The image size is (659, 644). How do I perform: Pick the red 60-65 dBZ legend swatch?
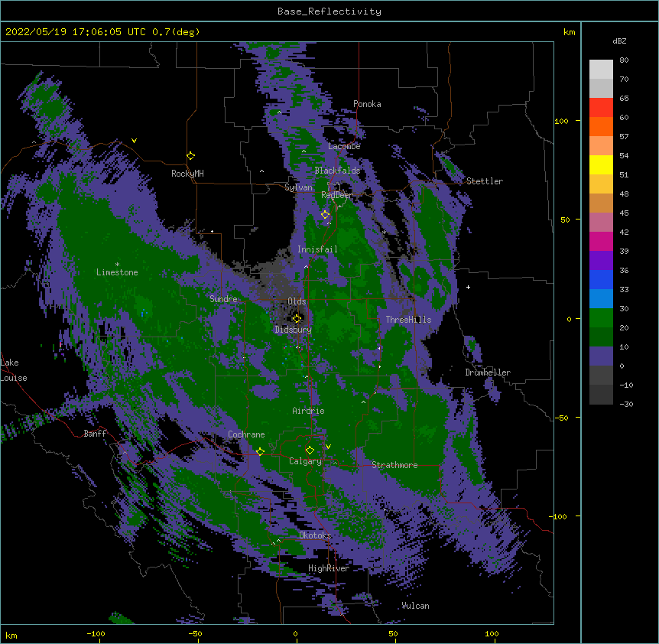(x=601, y=108)
